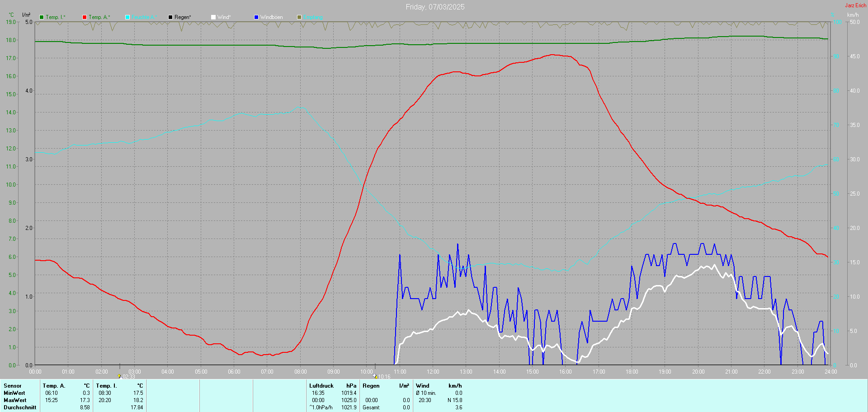
Task: Select the wind average value 3.6
Action: coord(459,407)
